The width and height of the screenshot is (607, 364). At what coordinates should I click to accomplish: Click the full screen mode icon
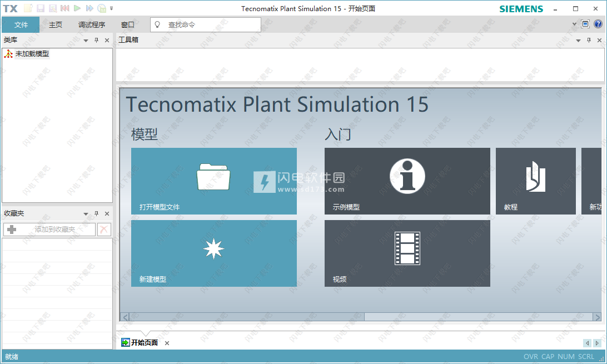(585, 24)
